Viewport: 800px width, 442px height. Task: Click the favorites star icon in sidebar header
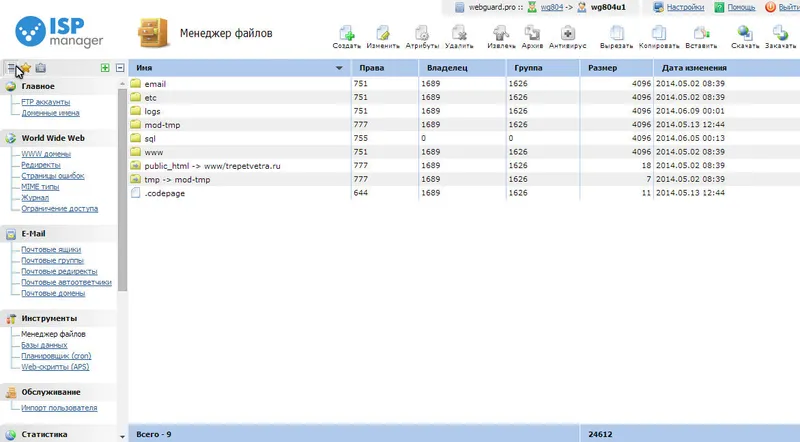point(26,67)
